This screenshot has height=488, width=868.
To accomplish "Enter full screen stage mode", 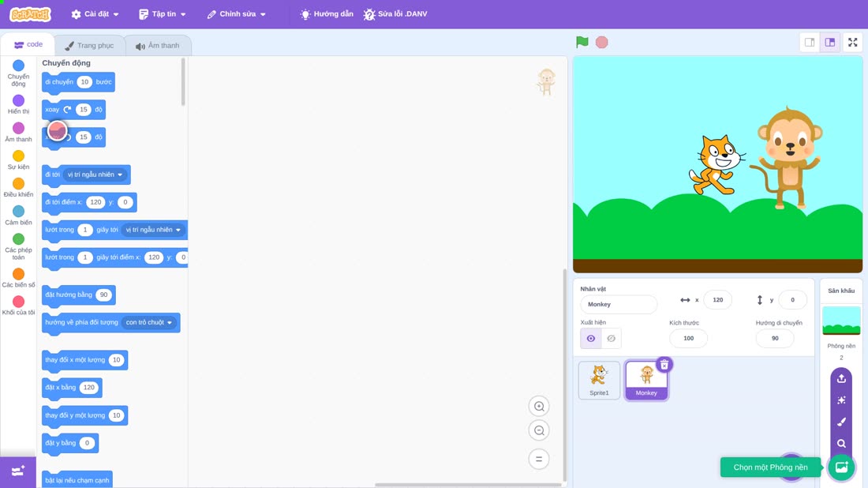I will pos(852,42).
